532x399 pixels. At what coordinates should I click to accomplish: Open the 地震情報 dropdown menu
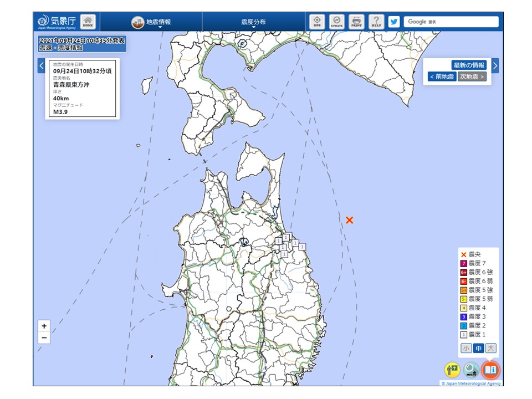158,23
